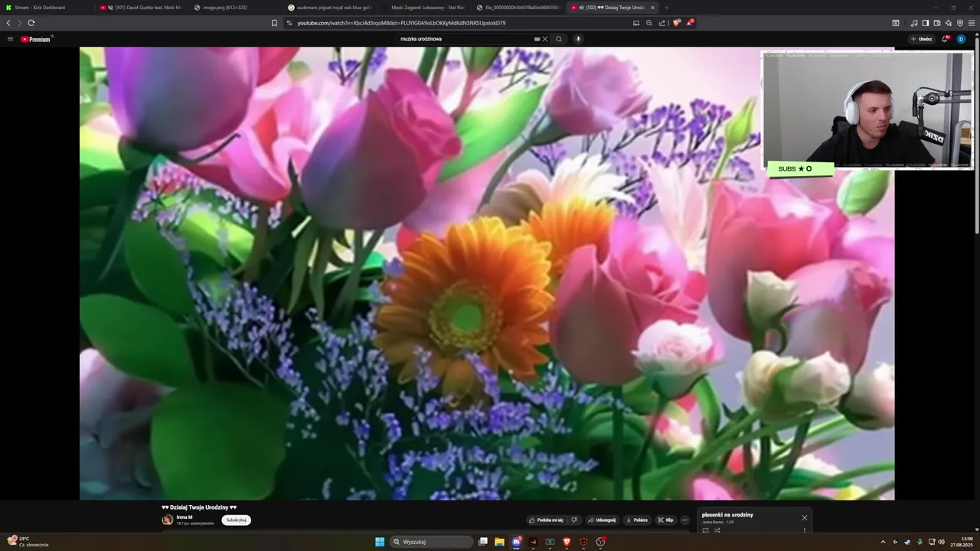
Task: Open the volume speaker tray icon
Action: (x=941, y=542)
